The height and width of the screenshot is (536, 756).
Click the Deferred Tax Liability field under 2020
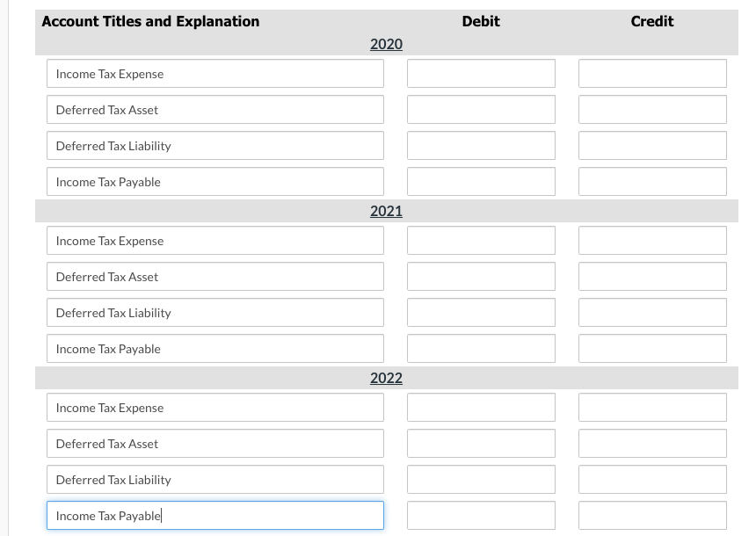(x=215, y=145)
